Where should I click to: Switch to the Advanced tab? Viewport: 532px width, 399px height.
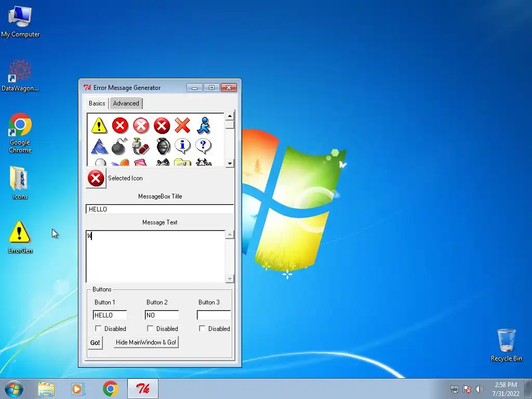[126, 103]
